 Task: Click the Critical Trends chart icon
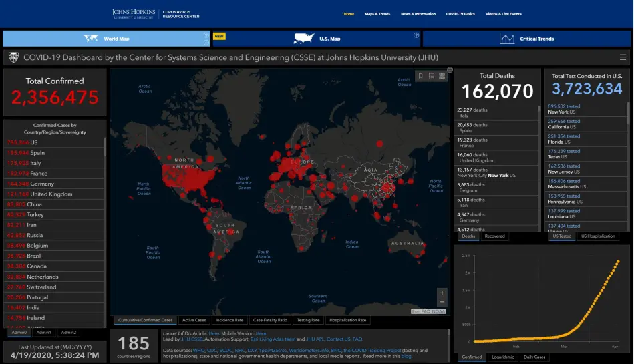(x=506, y=39)
